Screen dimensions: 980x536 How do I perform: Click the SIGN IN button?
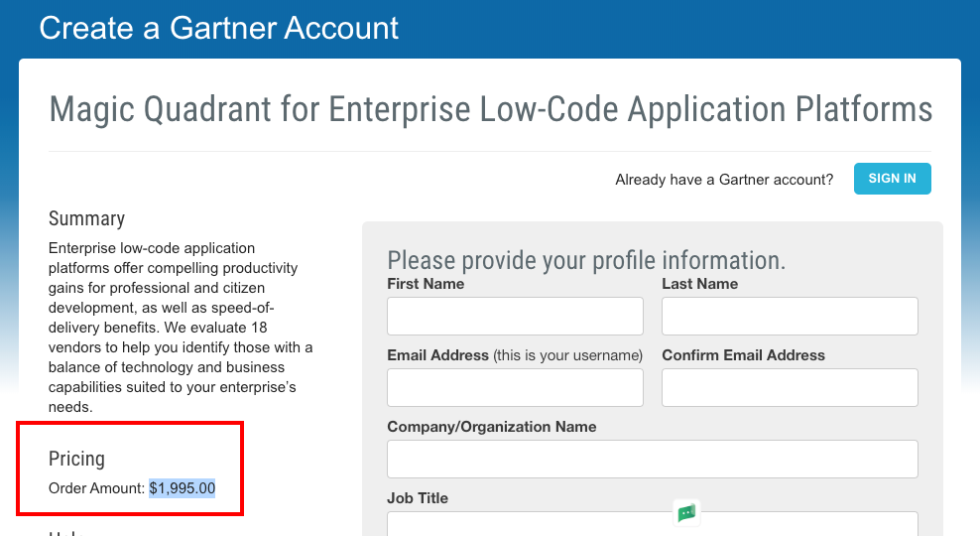pos(892,179)
